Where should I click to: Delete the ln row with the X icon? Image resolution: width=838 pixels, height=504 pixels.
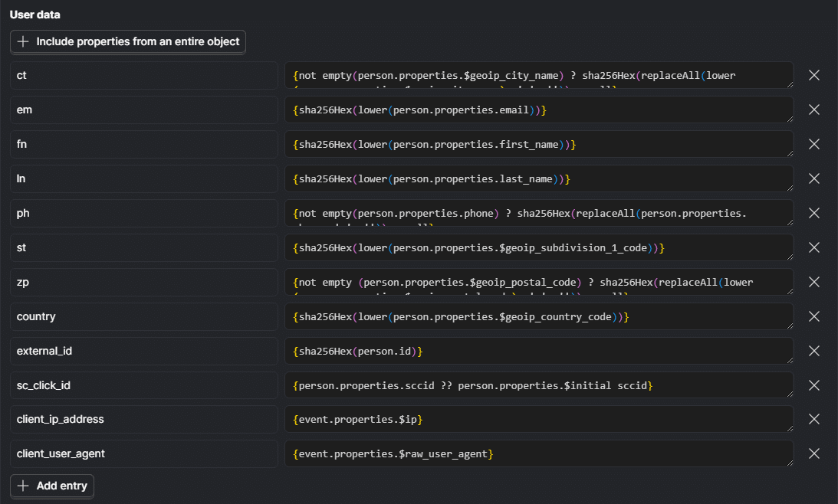click(814, 178)
